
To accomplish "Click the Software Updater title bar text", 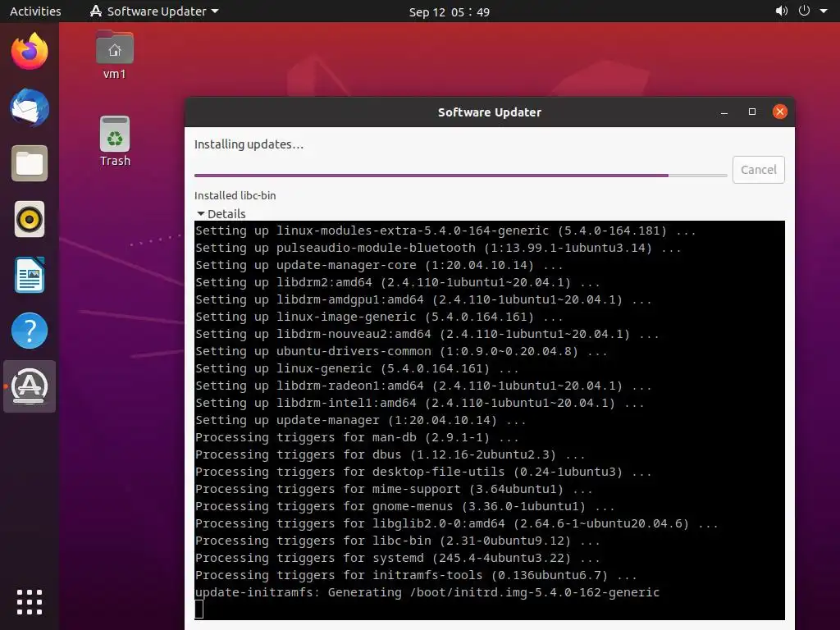I will pyautogui.click(x=490, y=112).
